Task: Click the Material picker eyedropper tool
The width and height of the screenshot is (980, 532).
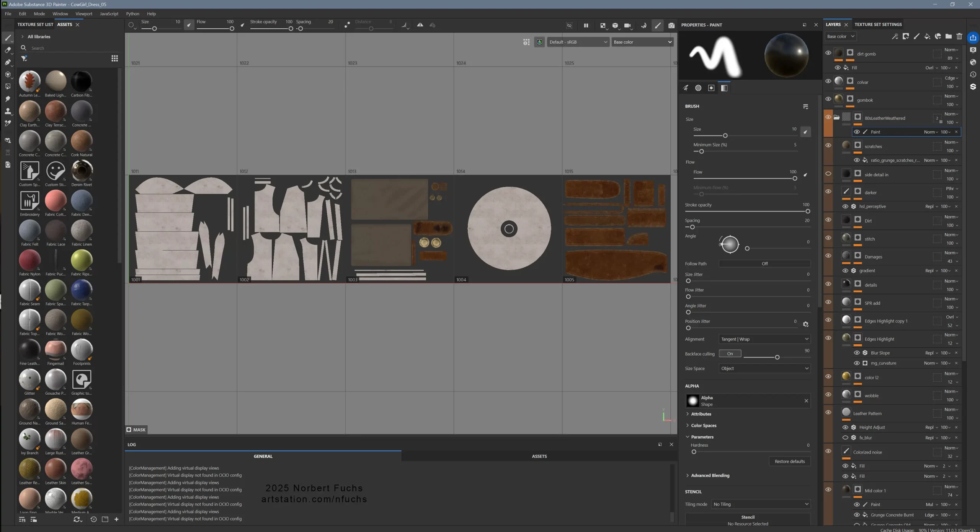Action: 7,124
